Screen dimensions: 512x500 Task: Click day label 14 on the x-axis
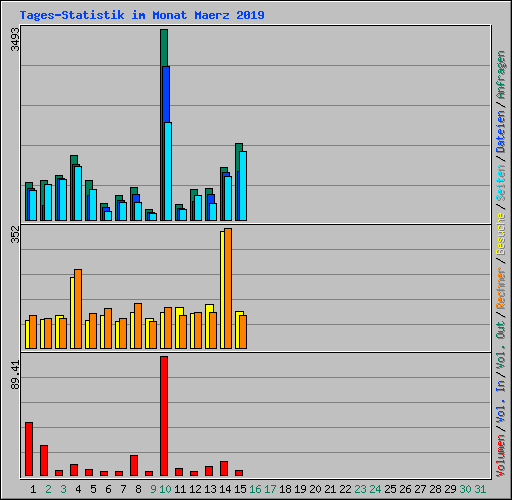coord(225,489)
